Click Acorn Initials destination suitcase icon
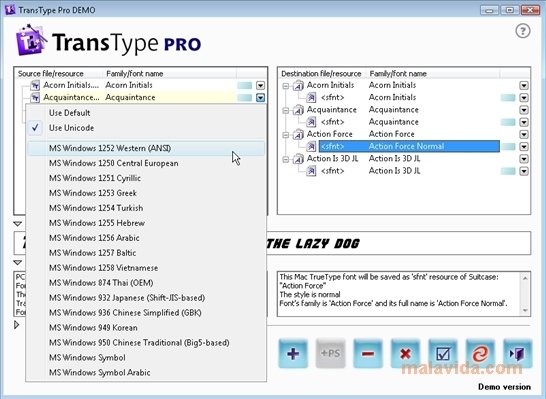The image size is (546, 399). tap(298, 85)
